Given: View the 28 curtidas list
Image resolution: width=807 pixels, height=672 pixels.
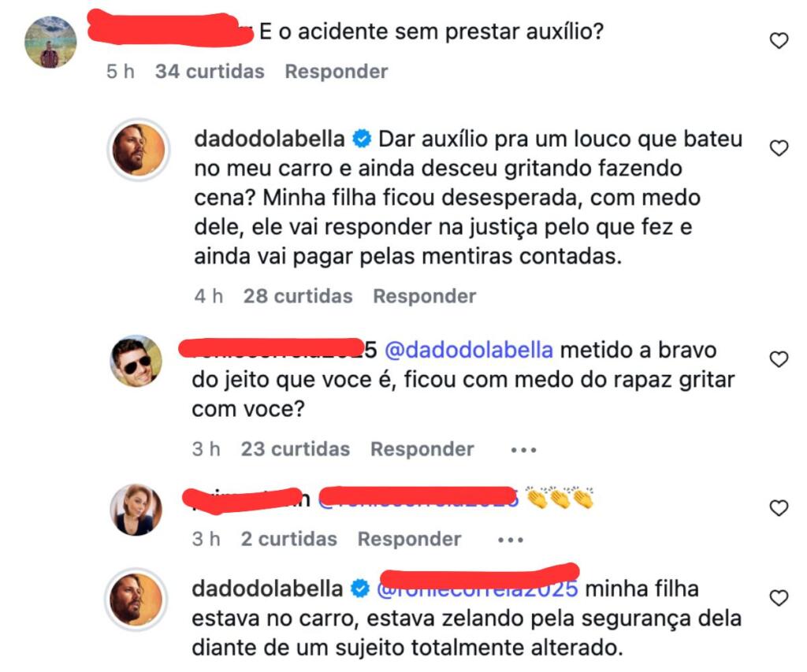Looking at the screenshot, I should pyautogui.click(x=298, y=296).
